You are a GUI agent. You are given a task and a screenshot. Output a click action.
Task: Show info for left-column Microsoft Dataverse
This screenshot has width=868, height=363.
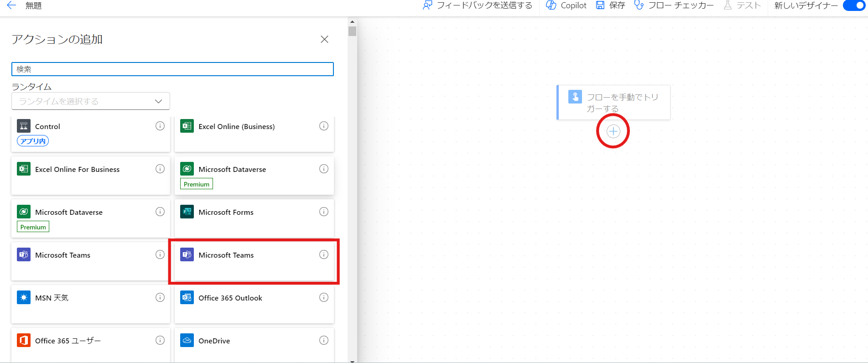tap(160, 212)
